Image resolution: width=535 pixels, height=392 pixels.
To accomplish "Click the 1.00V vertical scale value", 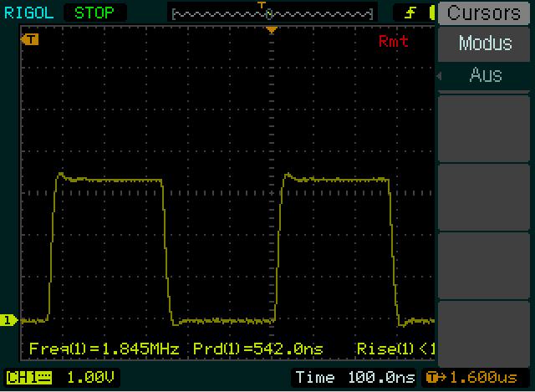I will (90, 378).
